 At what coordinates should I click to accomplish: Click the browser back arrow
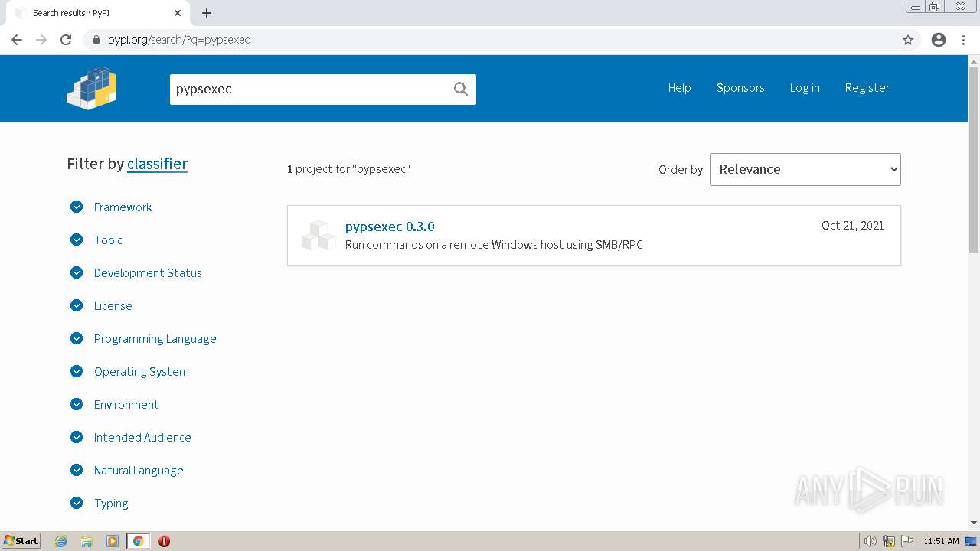click(17, 40)
